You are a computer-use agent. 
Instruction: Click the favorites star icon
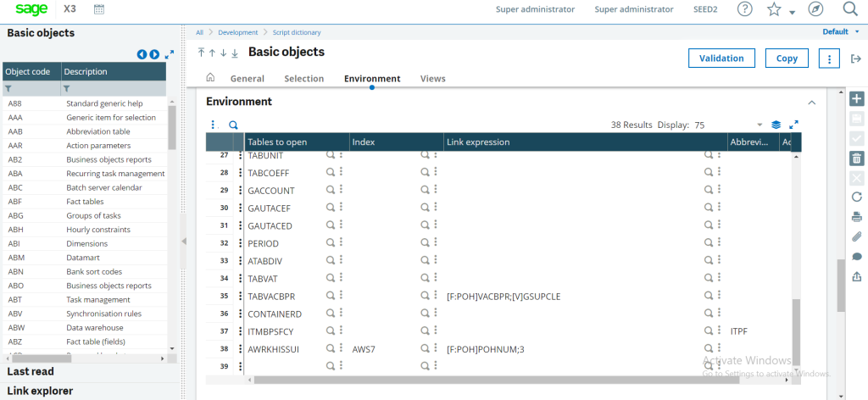tap(774, 9)
